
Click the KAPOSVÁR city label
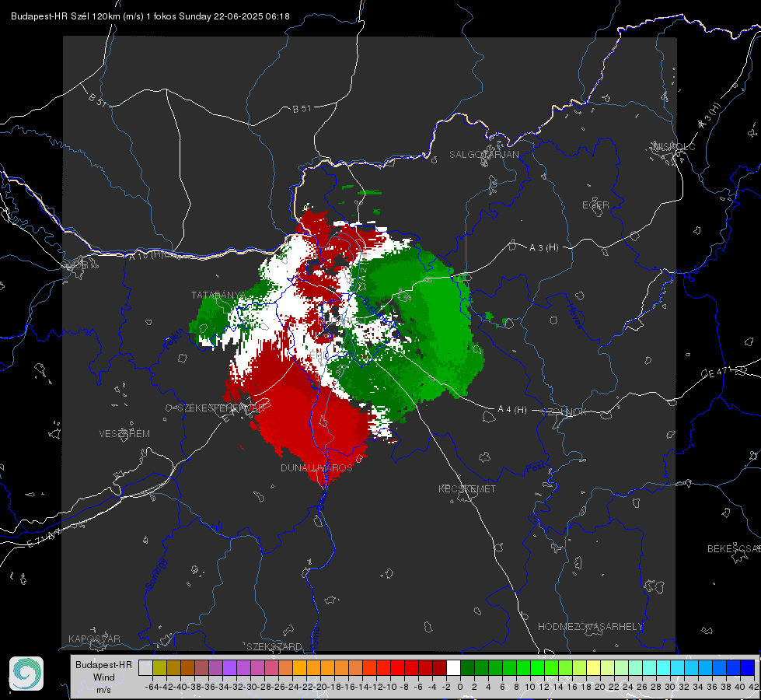(94, 639)
